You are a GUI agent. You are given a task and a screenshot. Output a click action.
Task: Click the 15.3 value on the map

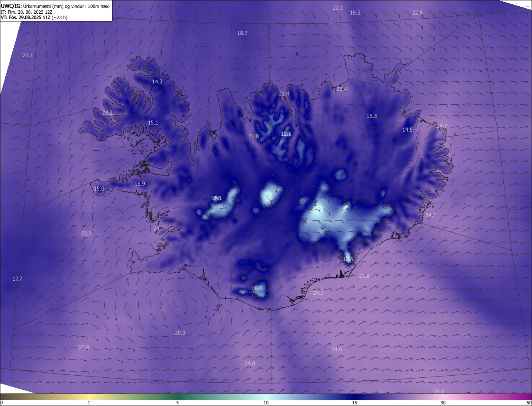pyautogui.click(x=372, y=116)
